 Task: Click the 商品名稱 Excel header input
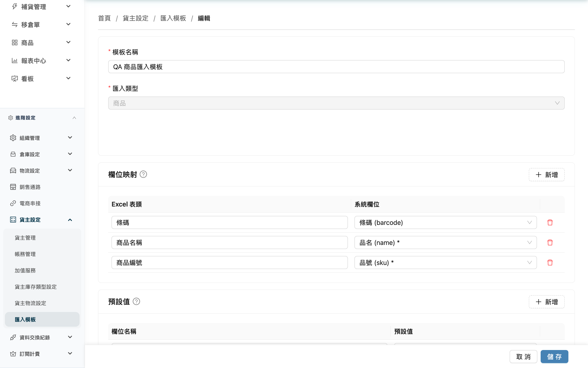point(230,242)
